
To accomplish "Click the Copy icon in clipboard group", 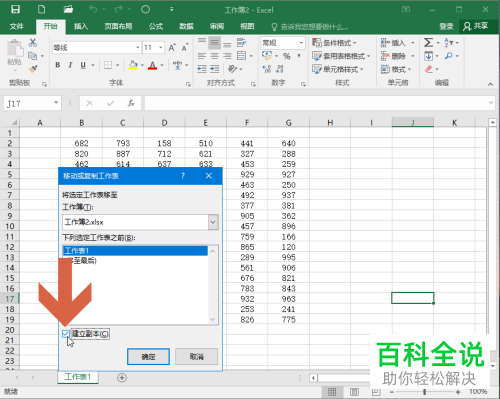I will pyautogui.click(x=33, y=56).
